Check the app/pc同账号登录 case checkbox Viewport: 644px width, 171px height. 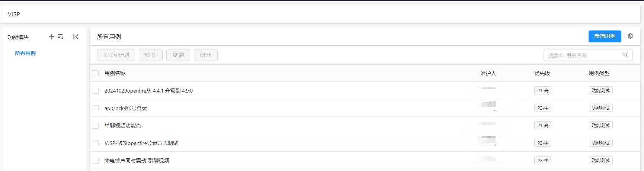click(x=96, y=108)
